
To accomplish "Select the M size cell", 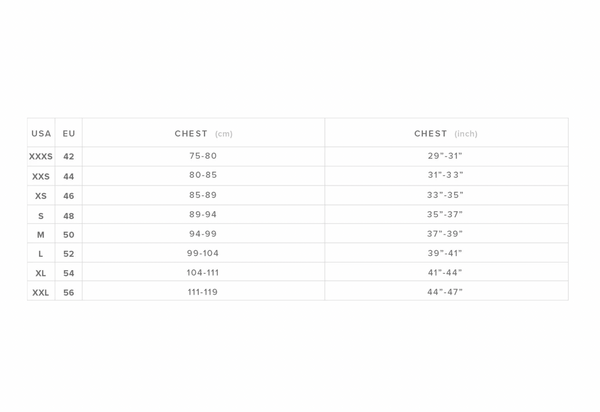I will pos(41,235).
